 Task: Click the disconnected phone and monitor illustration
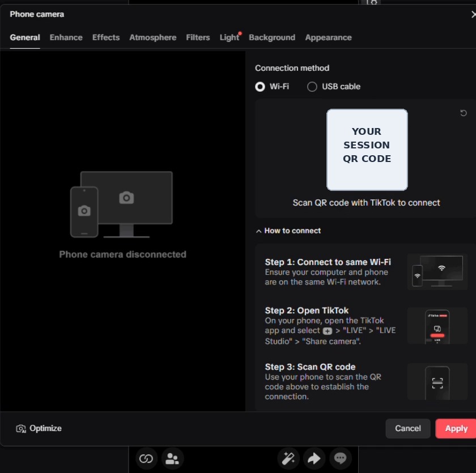(x=121, y=204)
